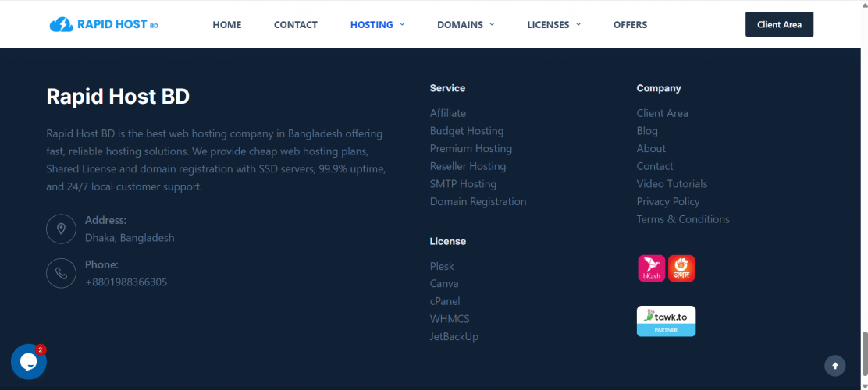The width and height of the screenshot is (868, 390).
Task: Click the Nagad payment logo
Action: click(x=681, y=268)
